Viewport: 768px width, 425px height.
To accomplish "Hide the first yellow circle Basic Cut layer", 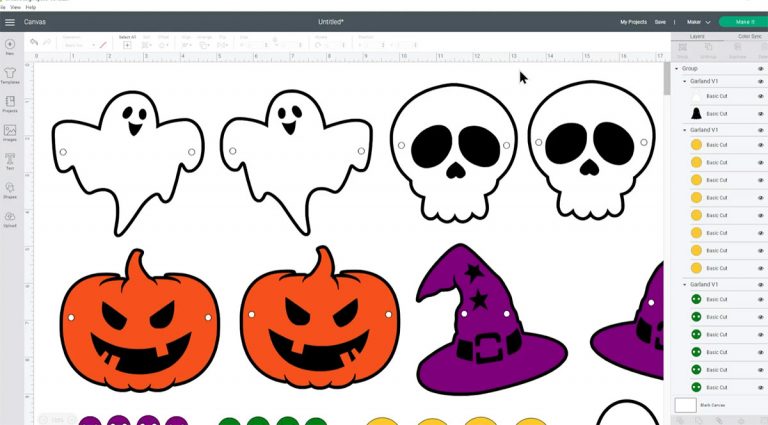I will [x=761, y=145].
